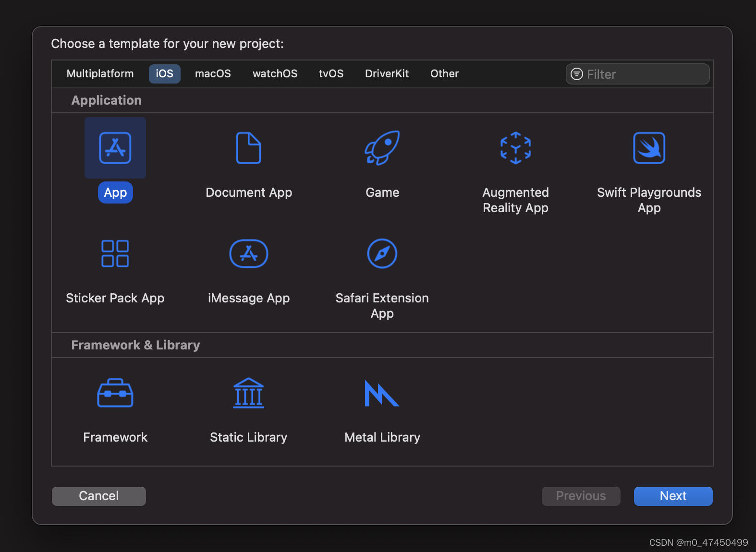
Task: Click the filter icon in search field
Action: point(577,74)
